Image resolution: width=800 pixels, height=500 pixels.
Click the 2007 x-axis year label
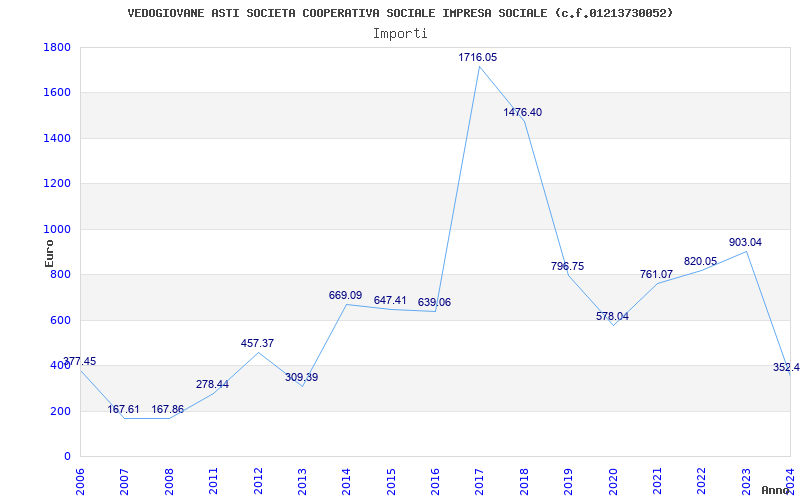click(x=125, y=481)
